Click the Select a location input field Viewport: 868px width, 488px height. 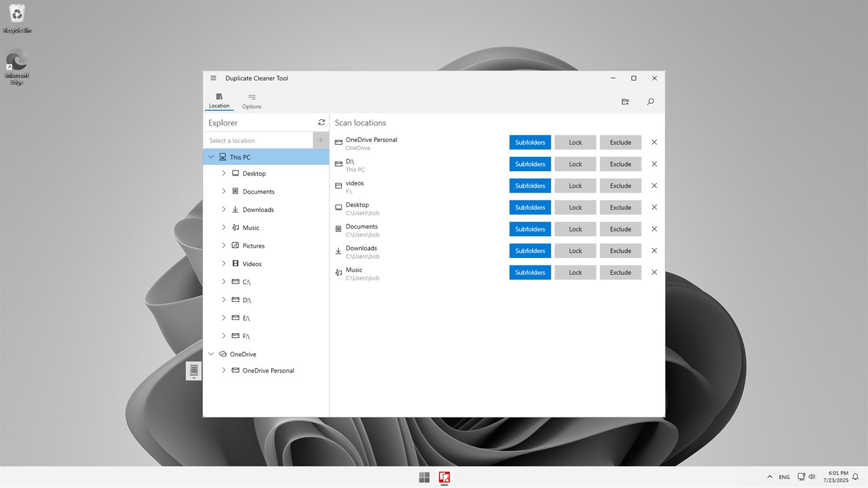coord(261,140)
